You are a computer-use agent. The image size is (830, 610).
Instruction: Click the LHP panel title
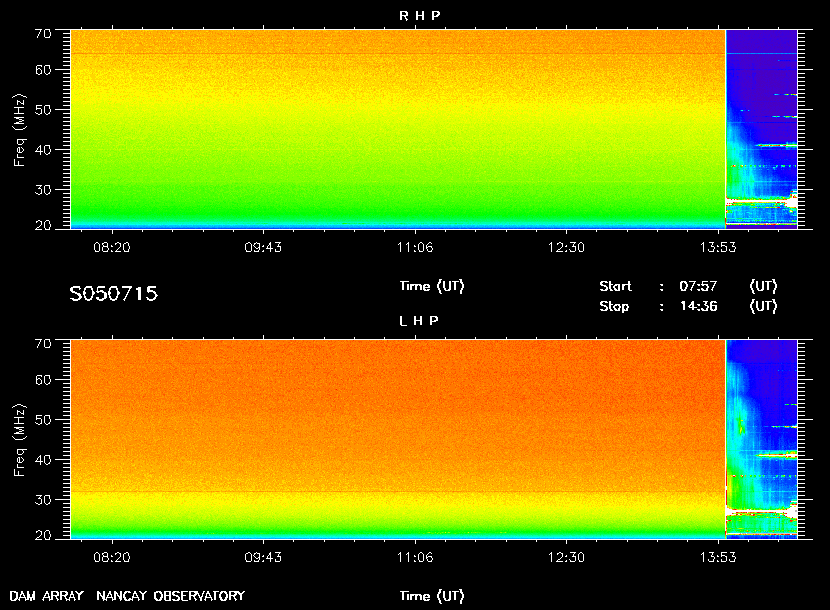pyautogui.click(x=419, y=321)
